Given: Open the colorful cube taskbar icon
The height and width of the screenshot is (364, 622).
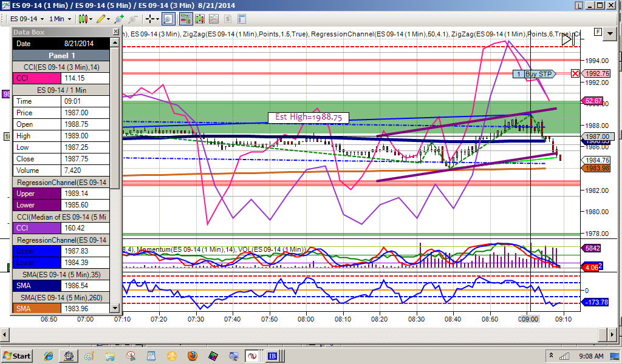Looking at the screenshot, I should coord(213,356).
